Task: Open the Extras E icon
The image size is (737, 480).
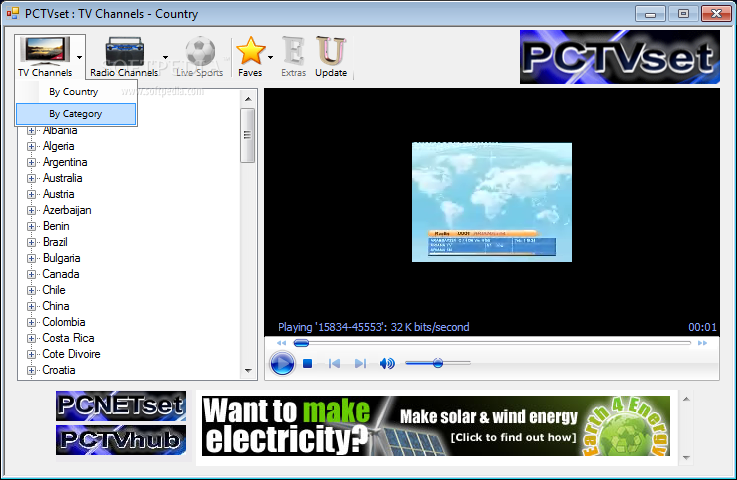Action: pyautogui.click(x=294, y=51)
